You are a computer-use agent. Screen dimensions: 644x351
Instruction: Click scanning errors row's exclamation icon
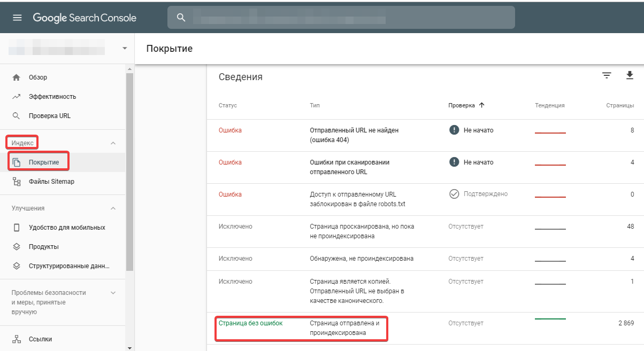[x=454, y=162]
